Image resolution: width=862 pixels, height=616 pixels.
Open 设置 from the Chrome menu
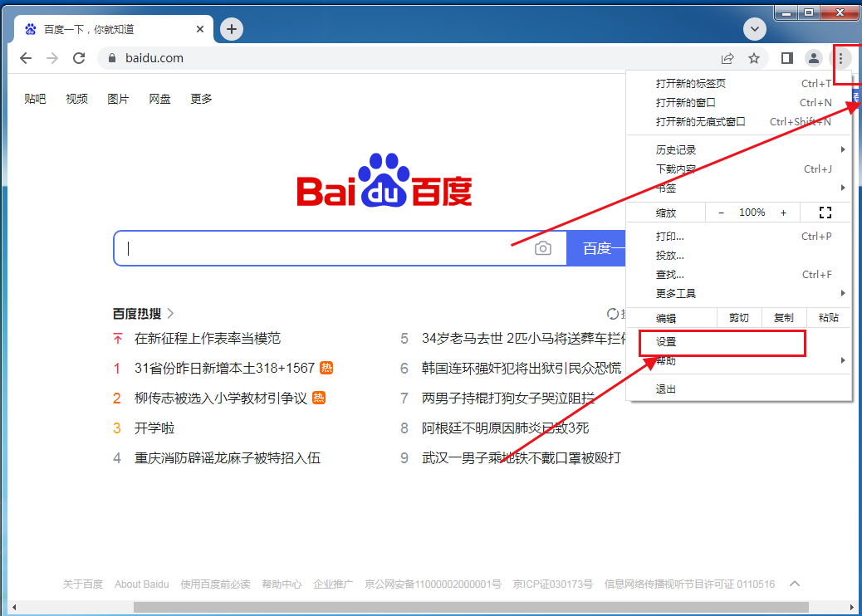point(739,342)
